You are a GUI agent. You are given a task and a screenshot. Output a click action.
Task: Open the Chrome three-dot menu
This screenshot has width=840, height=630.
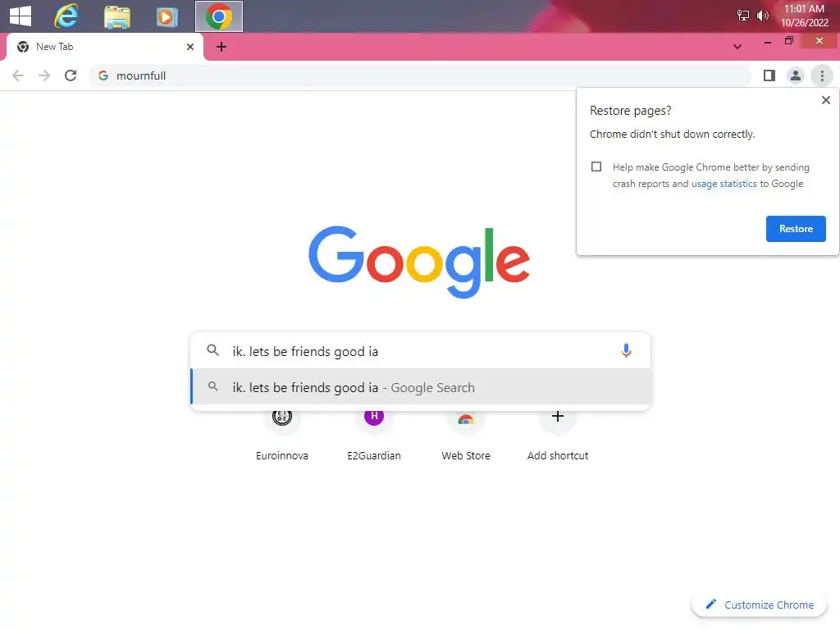point(822,75)
